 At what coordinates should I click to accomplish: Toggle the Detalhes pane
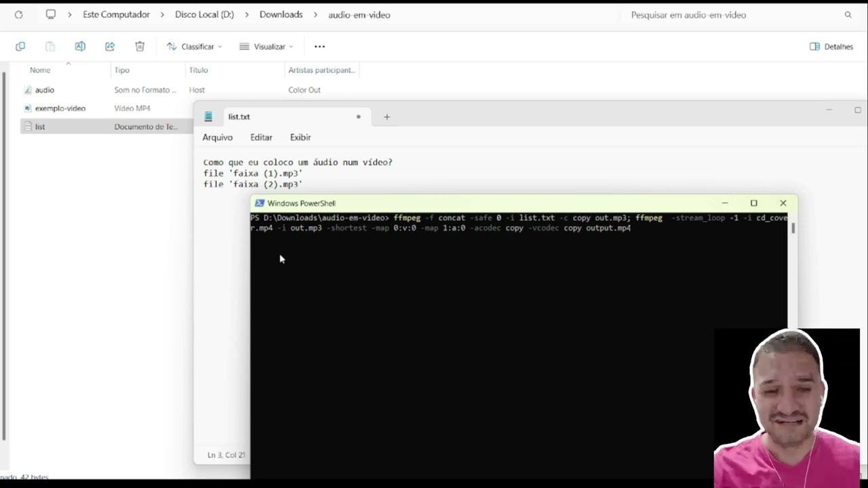(831, 46)
